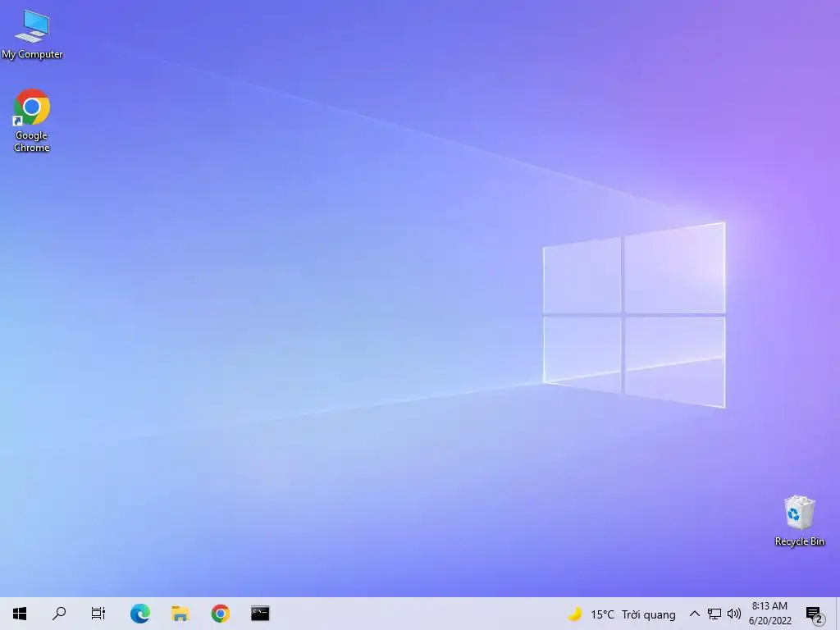840x630 pixels.
Task: Open taskbar Search magnifier
Action: pyautogui.click(x=59, y=614)
